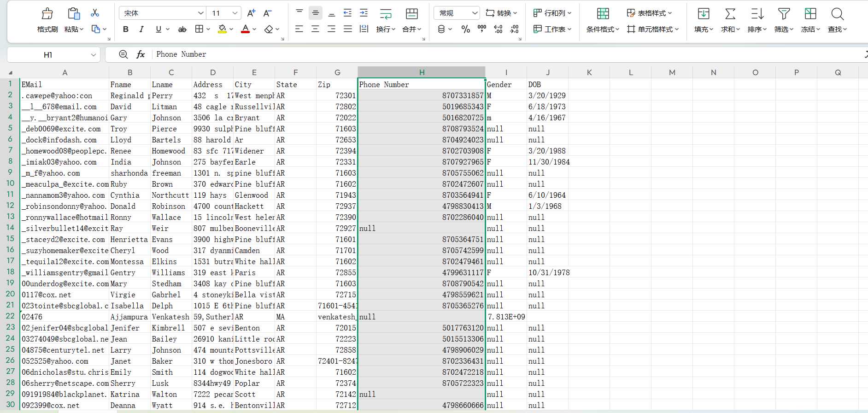Screen dimensions: 868x413
Task: Select column K header
Action: [589, 72]
